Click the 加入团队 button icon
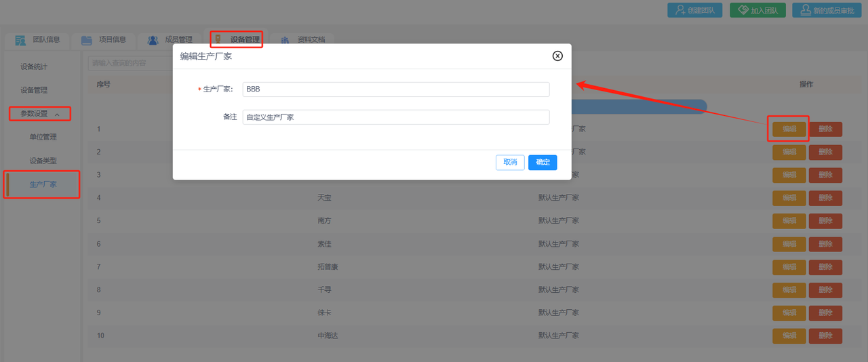This screenshot has height=362, width=868. (x=744, y=10)
